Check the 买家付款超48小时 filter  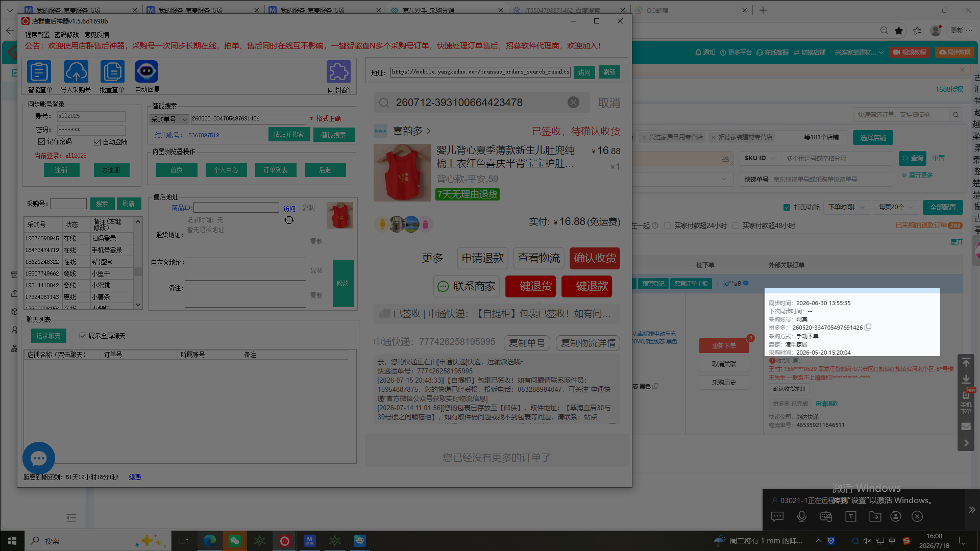pyautogui.click(x=736, y=226)
